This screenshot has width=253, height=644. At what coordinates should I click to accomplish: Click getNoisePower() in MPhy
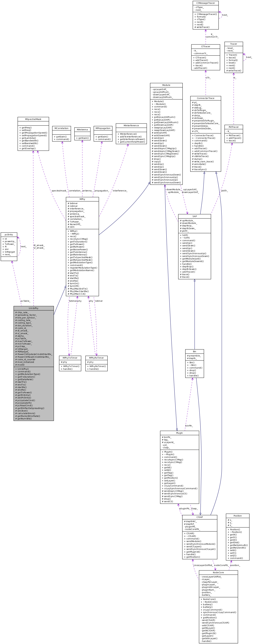(x=78, y=250)
